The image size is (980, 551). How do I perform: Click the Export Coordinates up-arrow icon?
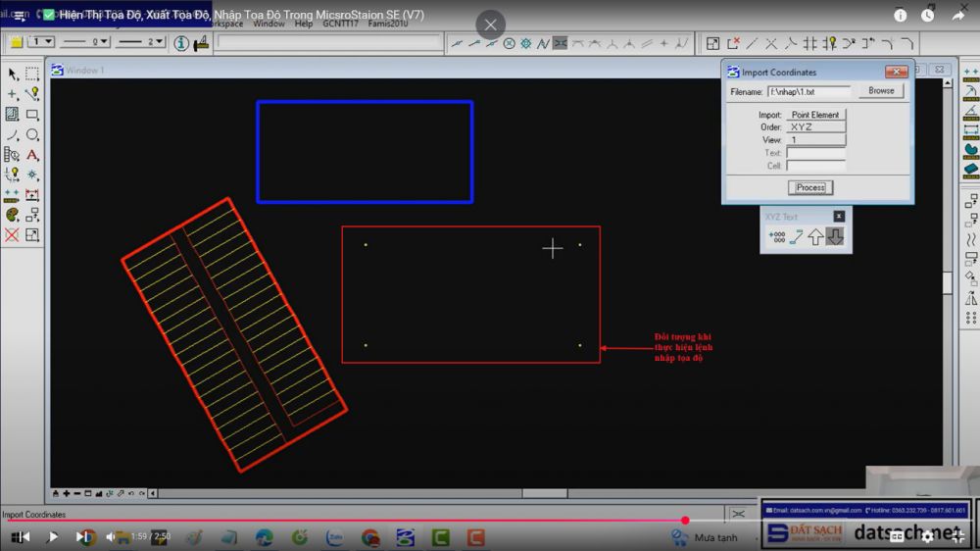point(815,236)
